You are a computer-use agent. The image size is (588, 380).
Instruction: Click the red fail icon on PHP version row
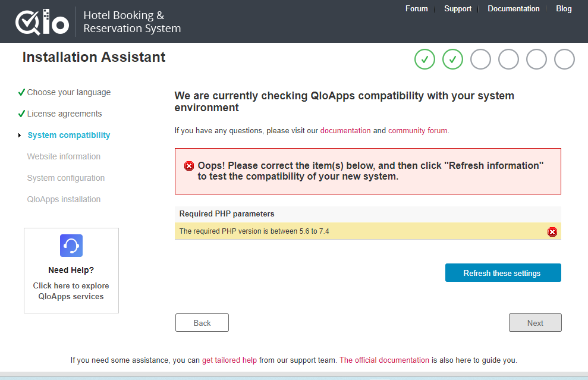click(x=552, y=232)
